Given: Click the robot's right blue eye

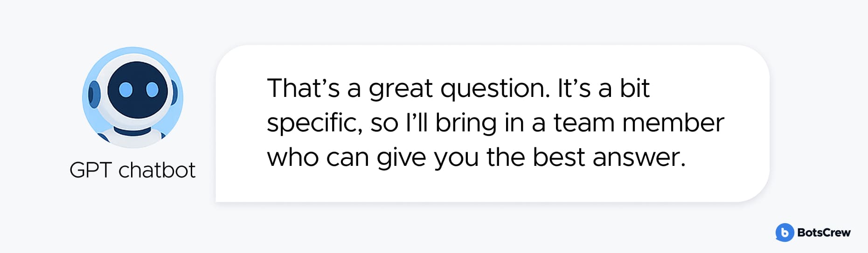Looking at the screenshot, I should (152, 89).
